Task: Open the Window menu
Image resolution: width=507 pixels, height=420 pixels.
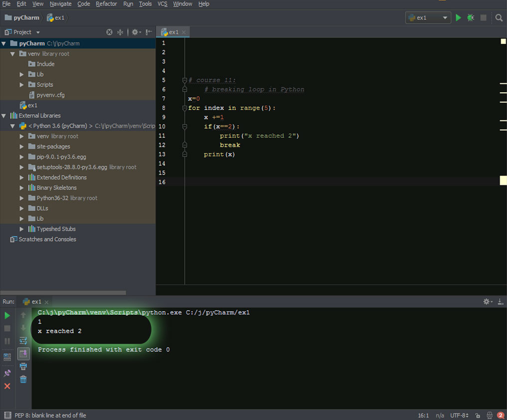Action: tap(182, 4)
